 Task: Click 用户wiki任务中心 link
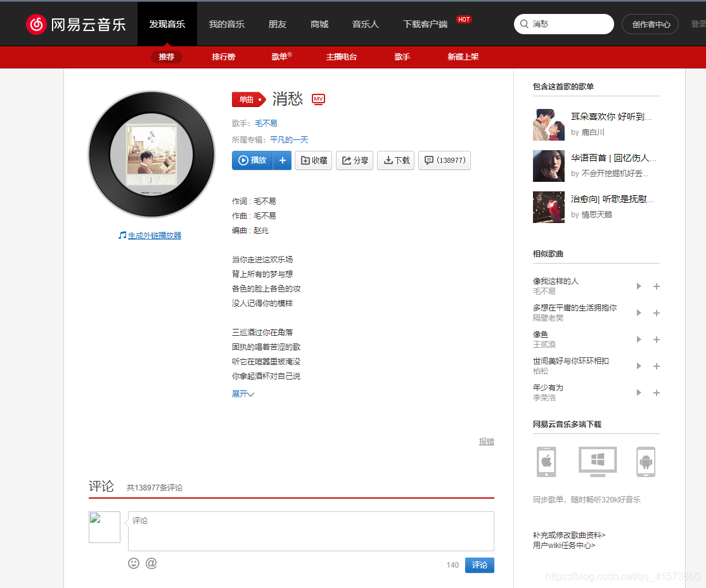pyautogui.click(x=564, y=545)
